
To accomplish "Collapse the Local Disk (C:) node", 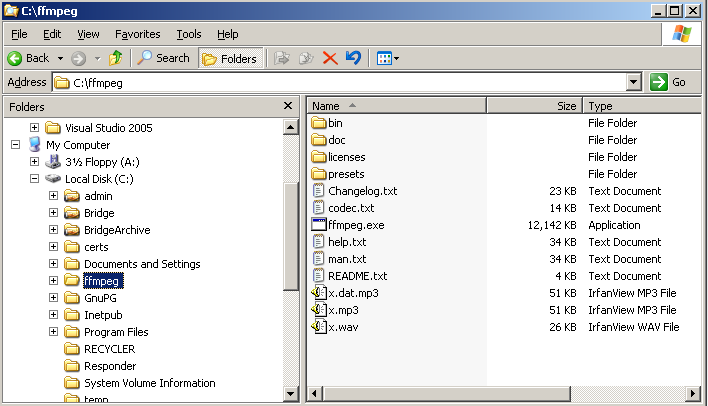I will (x=35, y=179).
